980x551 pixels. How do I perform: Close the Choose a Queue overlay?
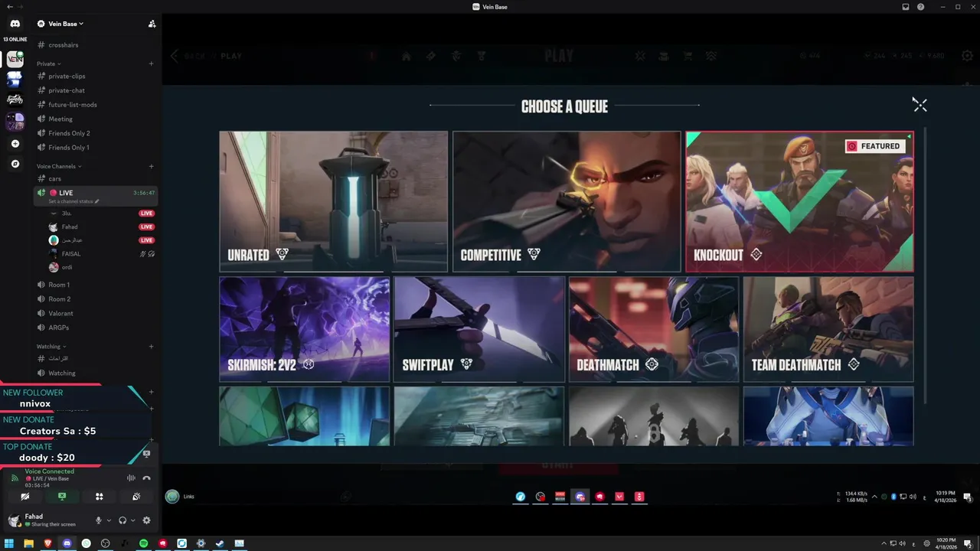920,105
